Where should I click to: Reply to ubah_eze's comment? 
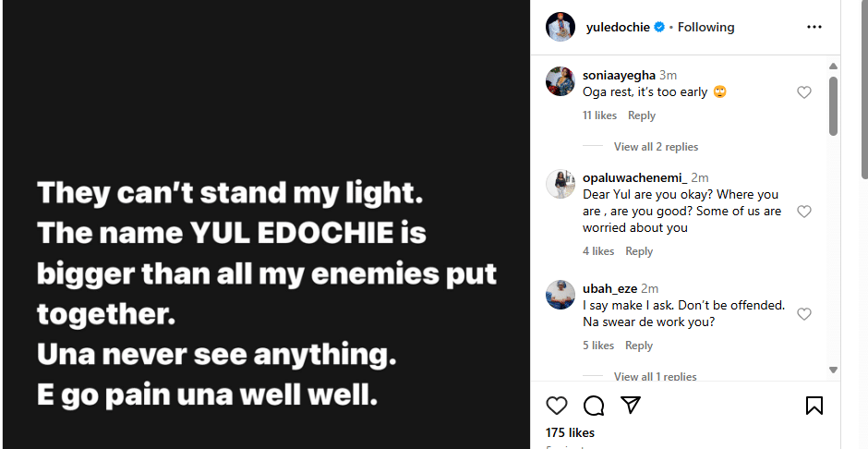pyautogui.click(x=639, y=346)
